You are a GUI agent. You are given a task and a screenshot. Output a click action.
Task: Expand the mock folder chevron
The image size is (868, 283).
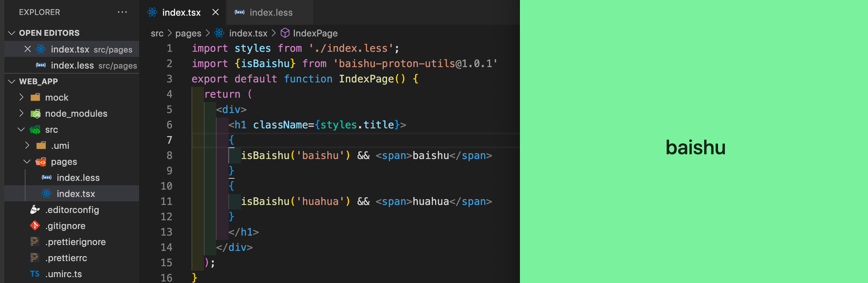tap(21, 97)
